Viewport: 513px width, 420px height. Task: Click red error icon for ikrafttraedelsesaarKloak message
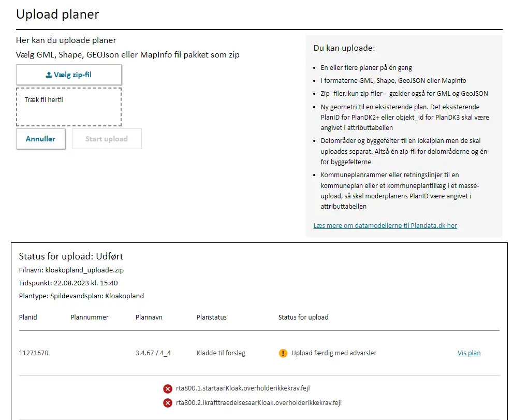point(168,403)
